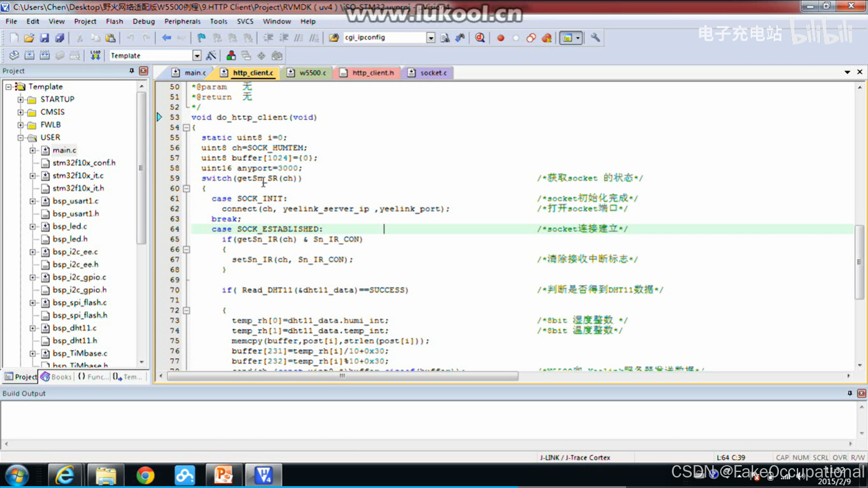Click the Find text document icon

[445, 38]
